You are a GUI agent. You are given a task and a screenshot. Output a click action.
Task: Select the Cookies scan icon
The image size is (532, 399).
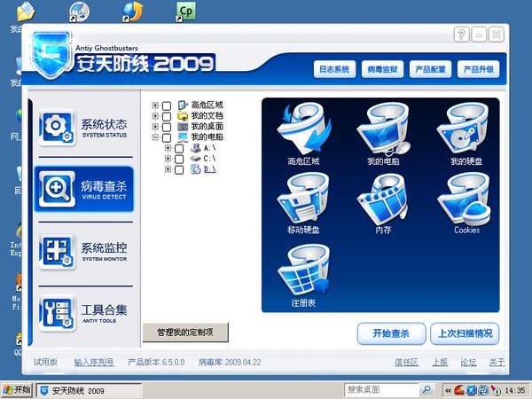[x=464, y=199]
